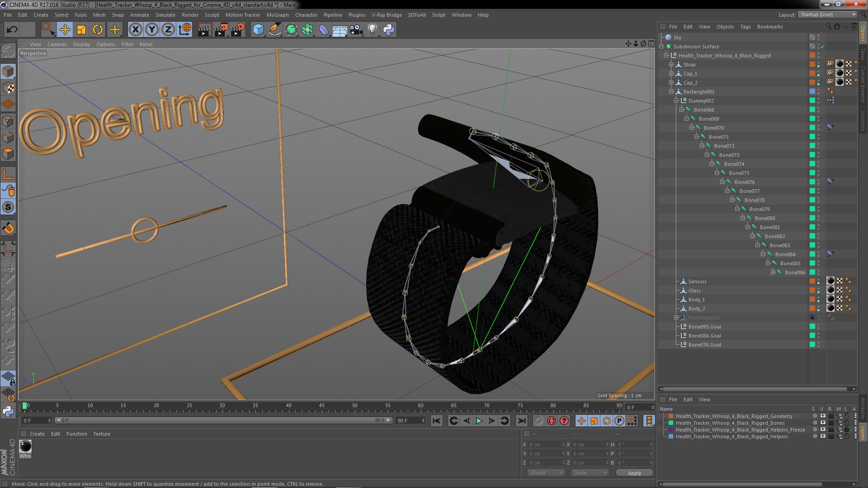Screen dimensions: 868x488
Task: Open Object Manager Tags menu
Action: [x=745, y=27]
